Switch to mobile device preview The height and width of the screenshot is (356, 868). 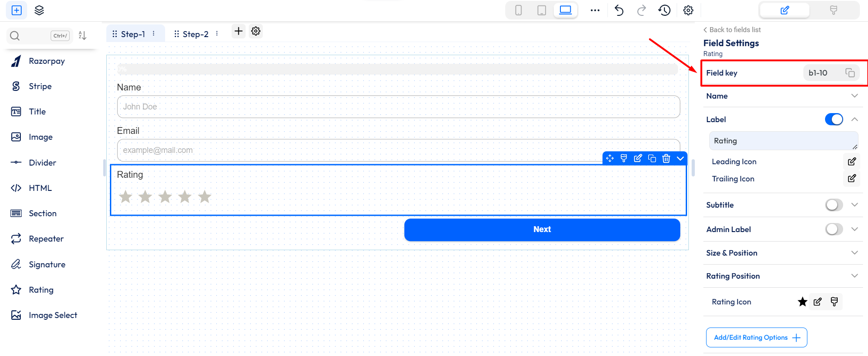[518, 10]
